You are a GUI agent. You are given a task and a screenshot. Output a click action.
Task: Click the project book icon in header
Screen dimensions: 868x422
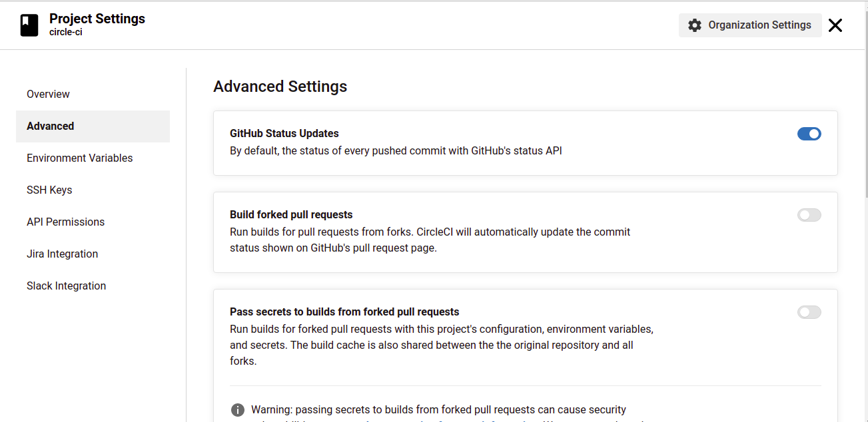(x=29, y=25)
